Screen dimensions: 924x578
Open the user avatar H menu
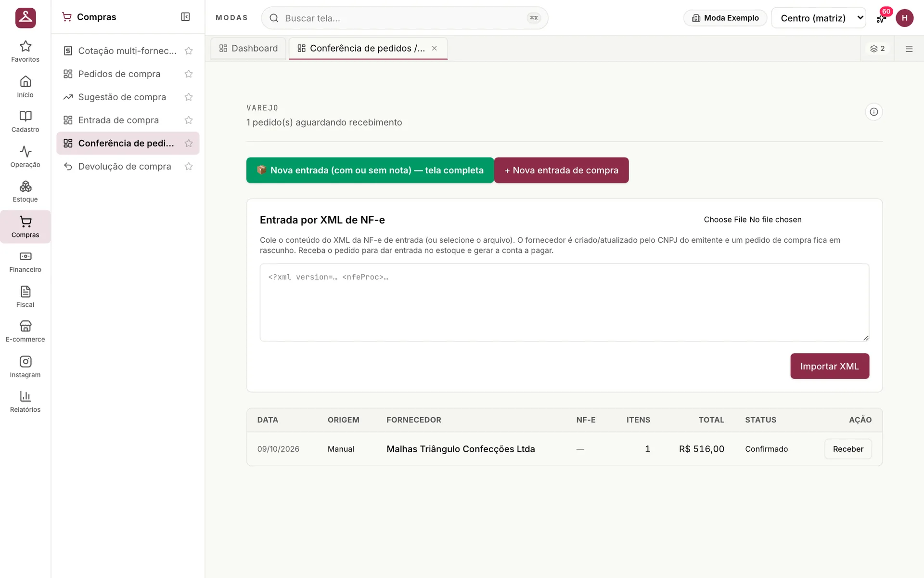click(905, 18)
